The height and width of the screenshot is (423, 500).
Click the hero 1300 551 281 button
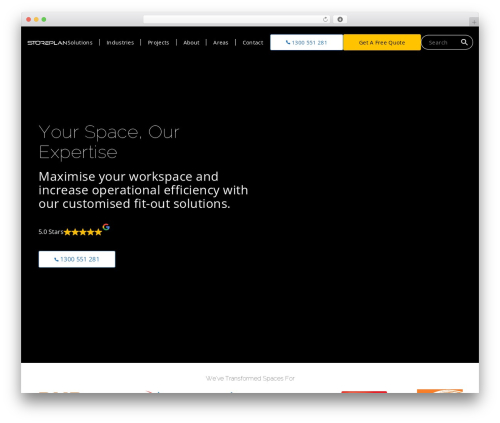pos(77,259)
